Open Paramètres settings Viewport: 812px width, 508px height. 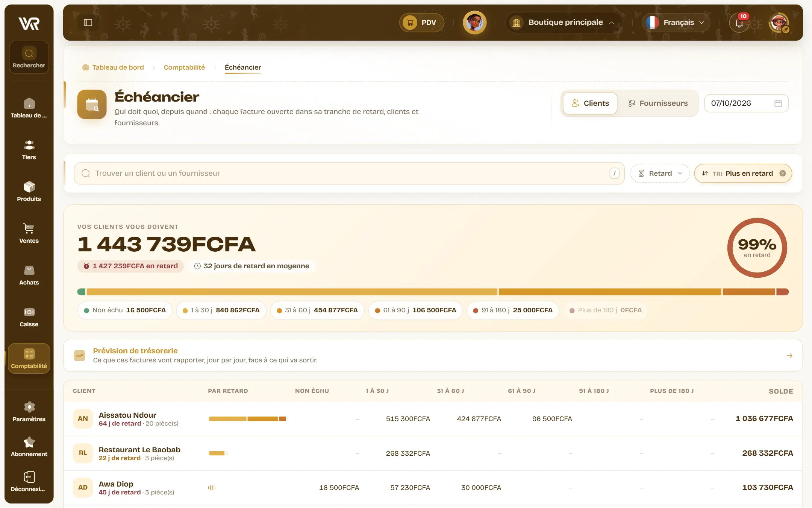[x=29, y=412]
